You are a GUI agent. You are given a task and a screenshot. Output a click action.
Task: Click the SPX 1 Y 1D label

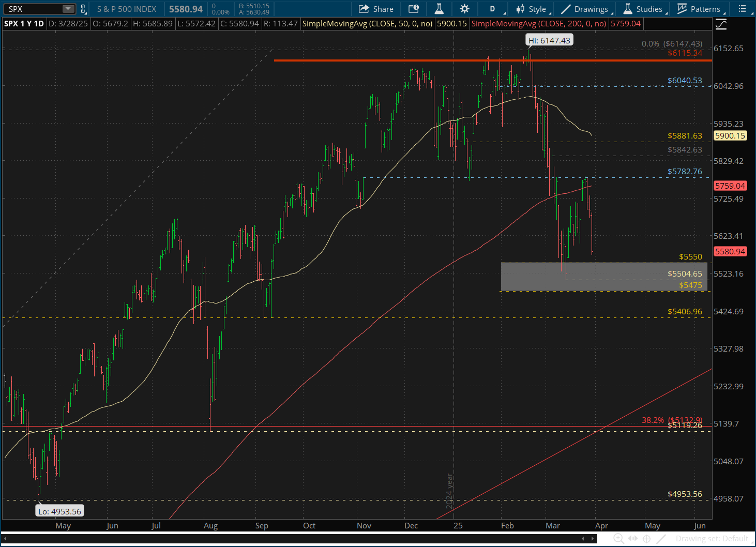click(24, 24)
